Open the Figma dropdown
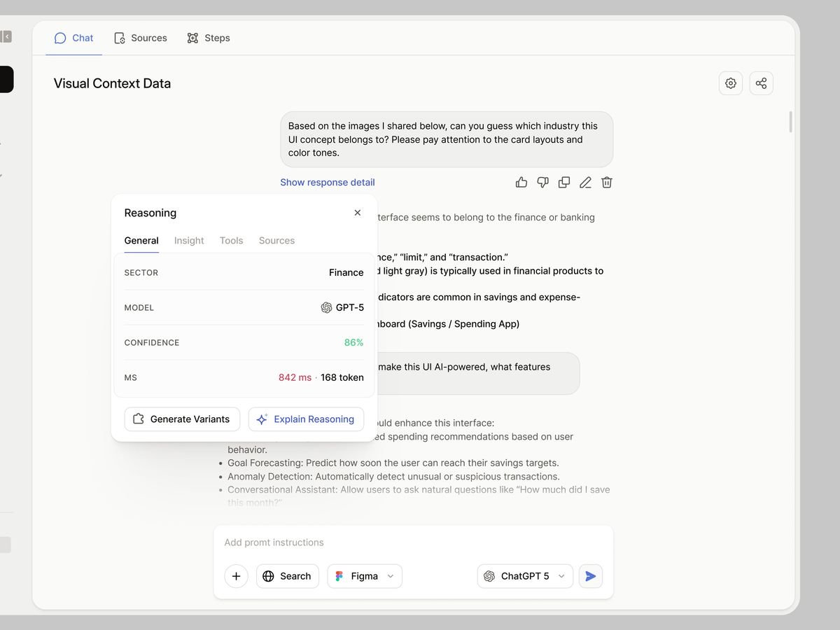 tap(365, 576)
